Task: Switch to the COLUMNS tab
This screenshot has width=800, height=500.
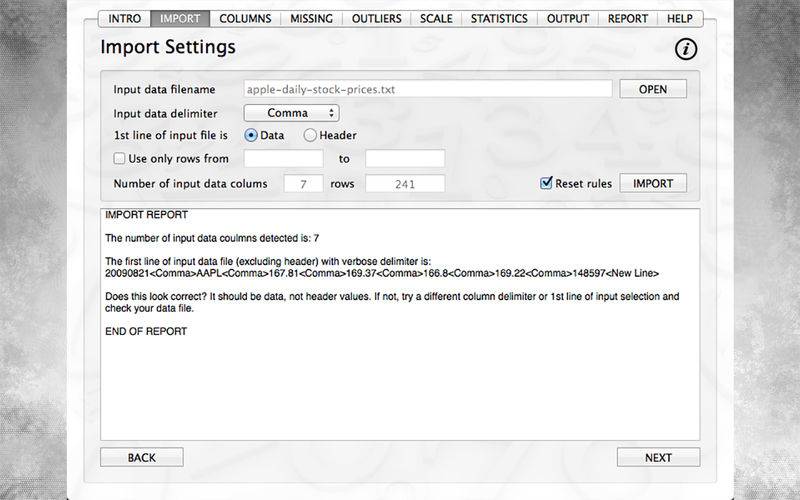Action: [245, 19]
